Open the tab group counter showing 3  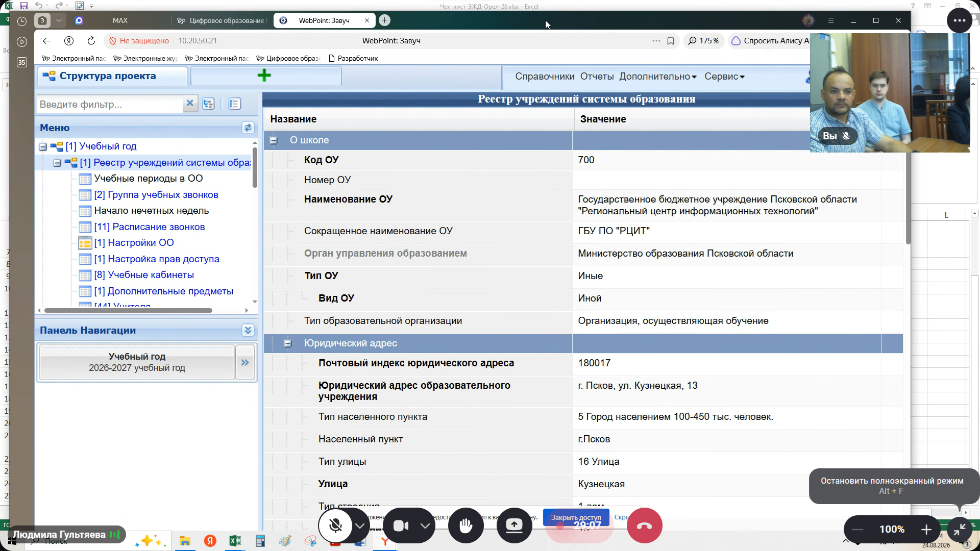coord(42,20)
